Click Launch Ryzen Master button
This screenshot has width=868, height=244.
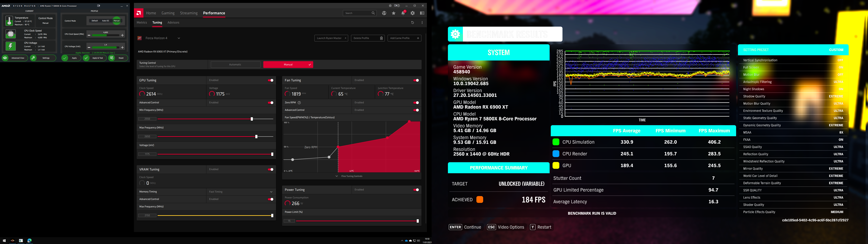tap(331, 38)
